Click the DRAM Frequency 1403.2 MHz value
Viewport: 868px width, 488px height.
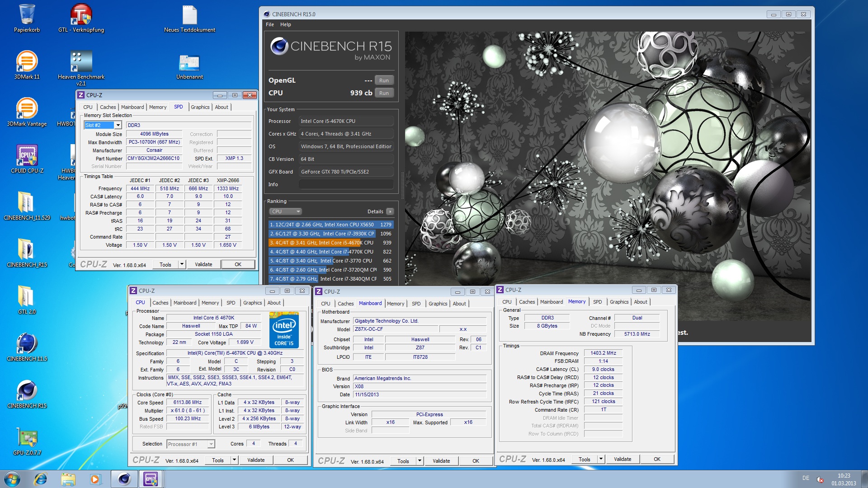[x=603, y=353]
